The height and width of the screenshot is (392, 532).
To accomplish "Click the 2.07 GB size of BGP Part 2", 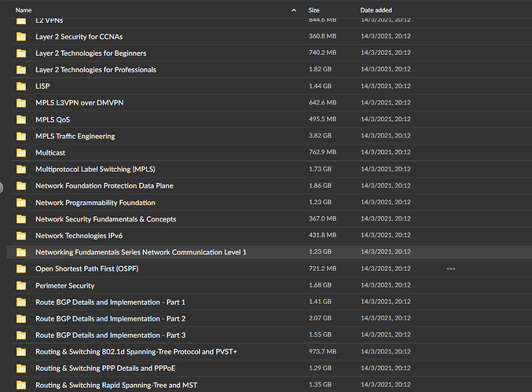I will [x=320, y=318].
